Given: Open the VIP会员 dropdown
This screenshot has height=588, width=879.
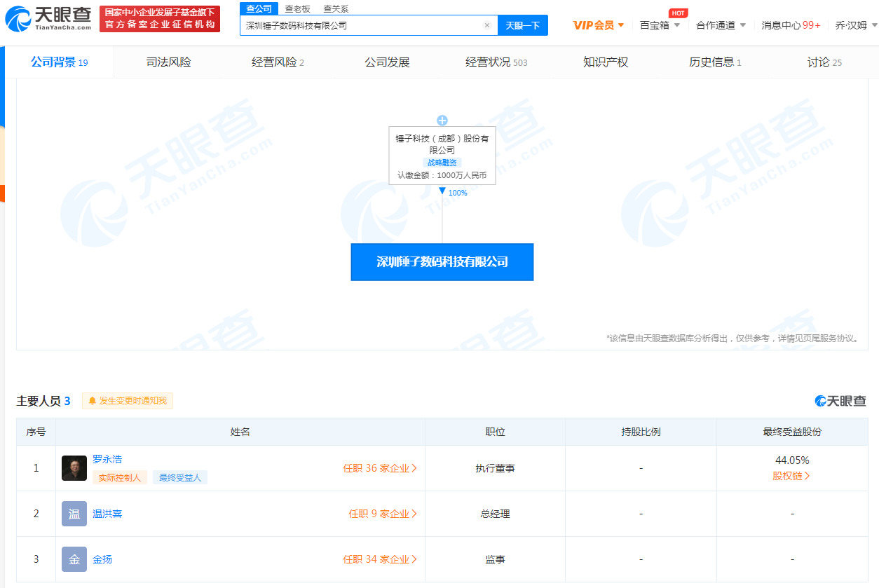Looking at the screenshot, I should click(599, 25).
